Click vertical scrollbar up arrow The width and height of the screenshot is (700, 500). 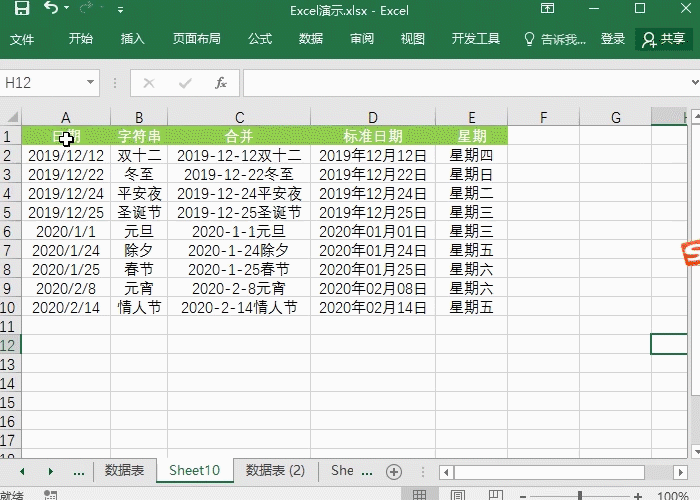[696, 117]
